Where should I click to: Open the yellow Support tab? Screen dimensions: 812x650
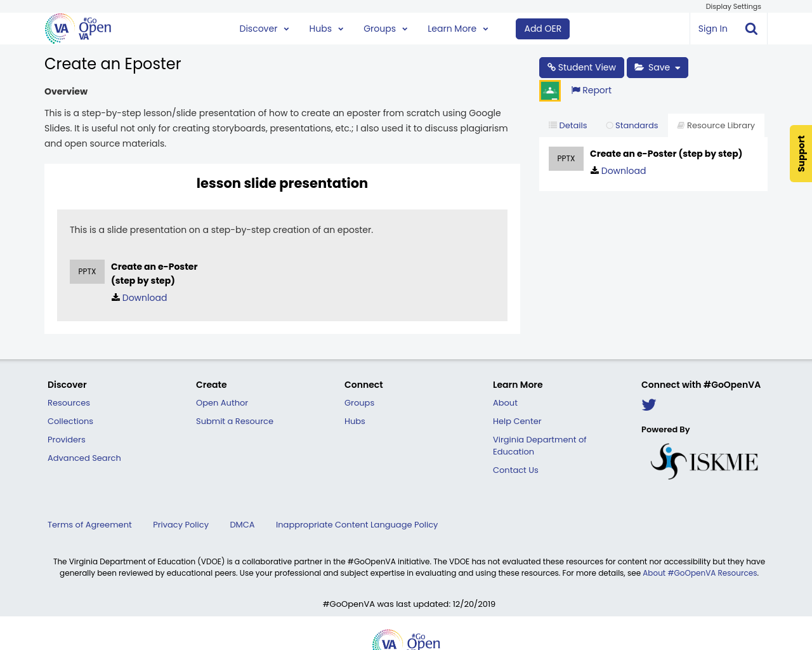pos(801,154)
